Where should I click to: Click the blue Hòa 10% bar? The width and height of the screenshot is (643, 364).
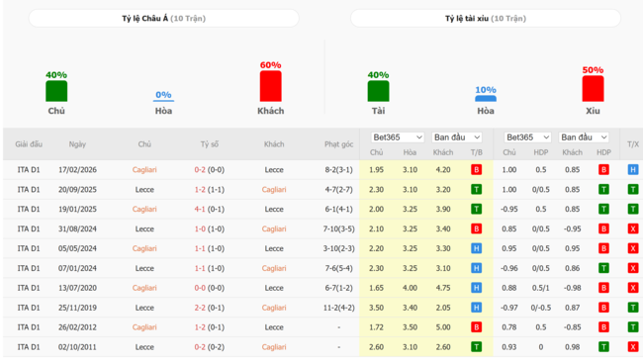(x=486, y=98)
